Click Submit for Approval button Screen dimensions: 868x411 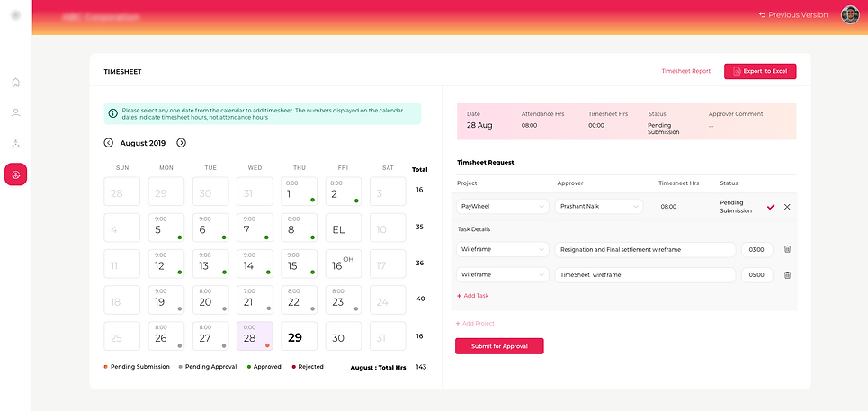[499, 346]
